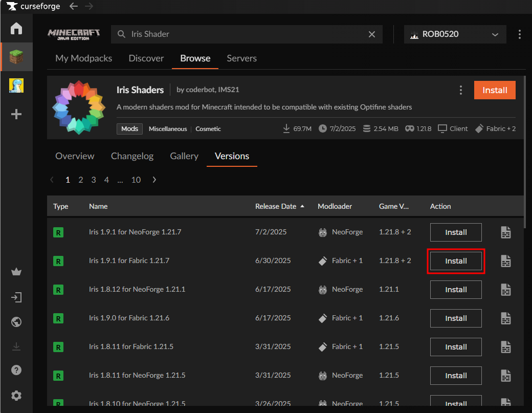Click the Minecraft Java Edition logo

click(x=74, y=34)
